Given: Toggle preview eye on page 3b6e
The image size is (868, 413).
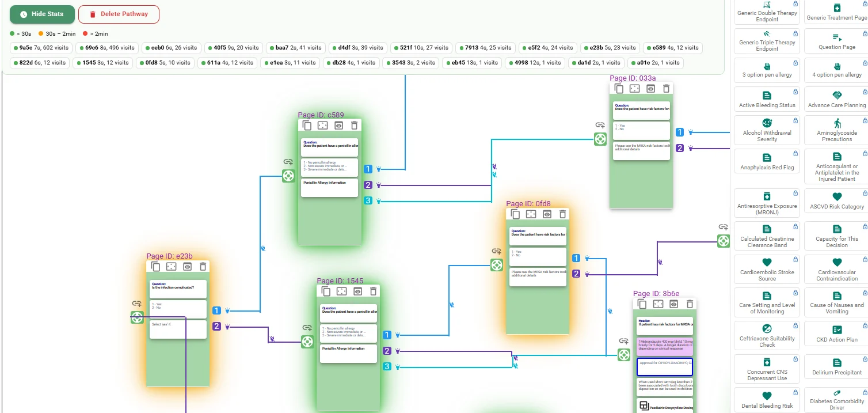Looking at the screenshot, I should tap(675, 304).
